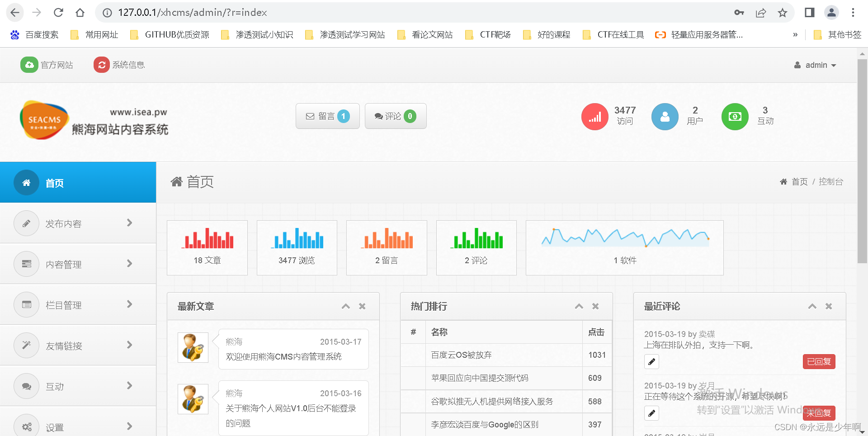Screen dimensions: 868x436
Task: Toggle the browser side panel icon
Action: coord(810,13)
